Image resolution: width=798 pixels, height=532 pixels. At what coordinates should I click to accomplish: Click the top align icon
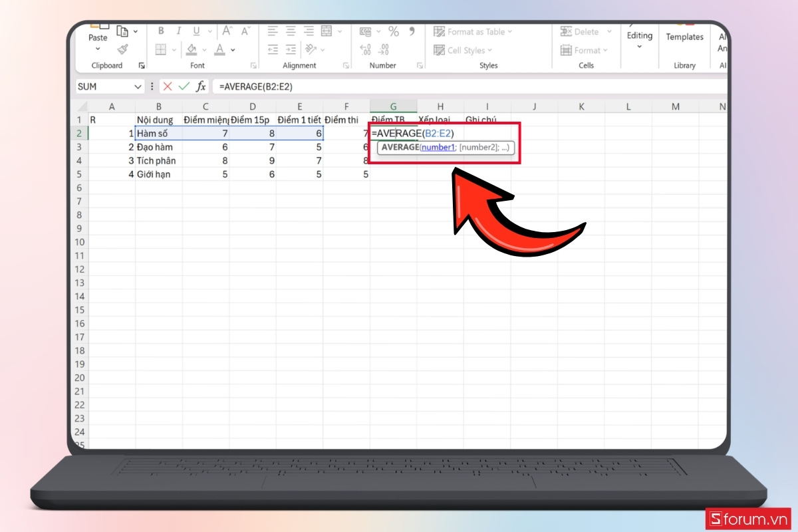[x=273, y=31]
